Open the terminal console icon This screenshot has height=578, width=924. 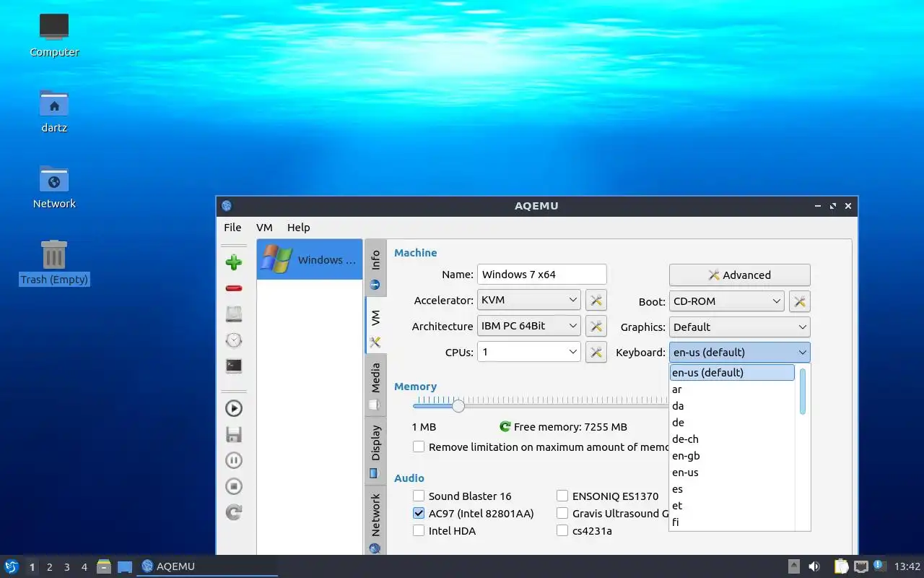[x=233, y=366]
